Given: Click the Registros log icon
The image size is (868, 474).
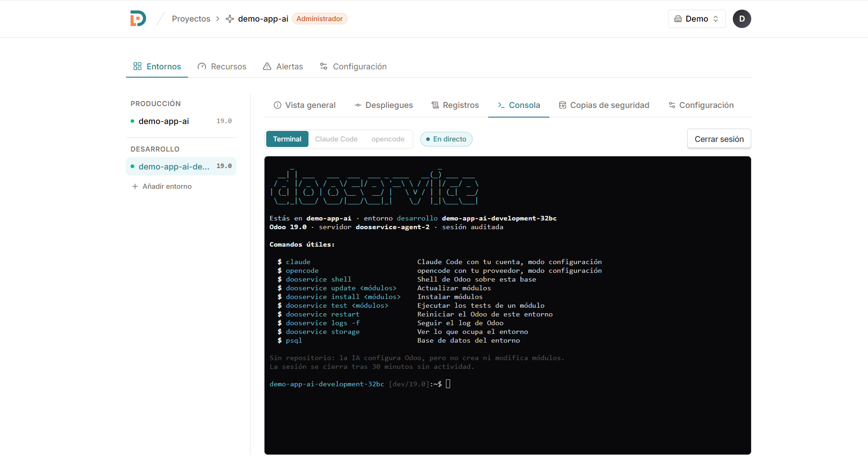Looking at the screenshot, I should (x=435, y=105).
